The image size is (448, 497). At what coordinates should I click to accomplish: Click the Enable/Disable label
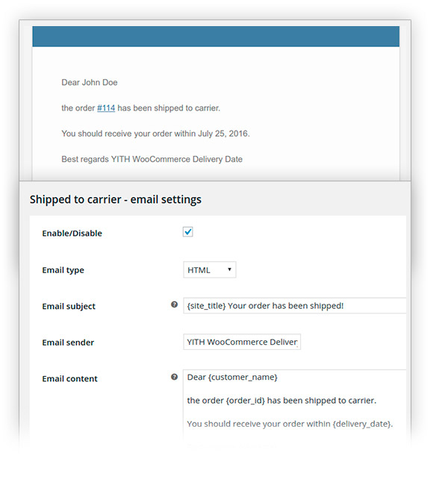click(x=72, y=234)
